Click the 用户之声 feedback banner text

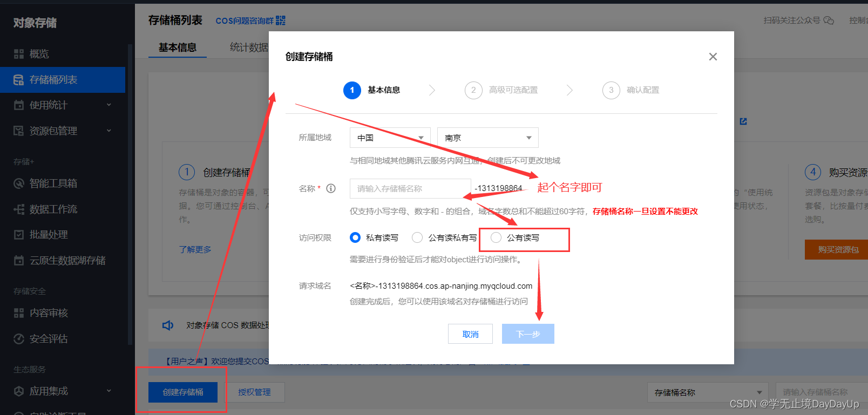[216, 361]
